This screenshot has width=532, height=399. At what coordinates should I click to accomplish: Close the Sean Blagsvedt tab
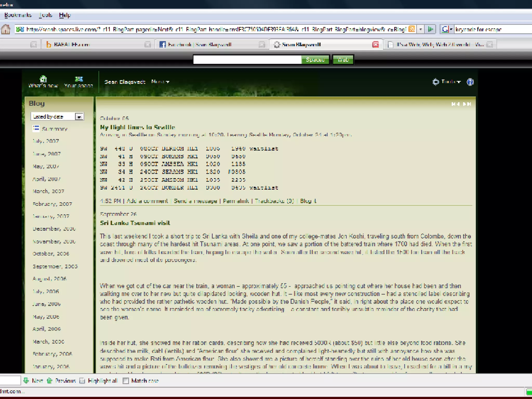(375, 44)
